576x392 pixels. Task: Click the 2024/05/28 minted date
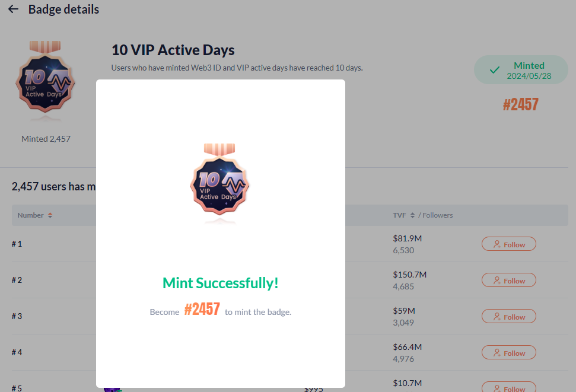[x=529, y=76]
